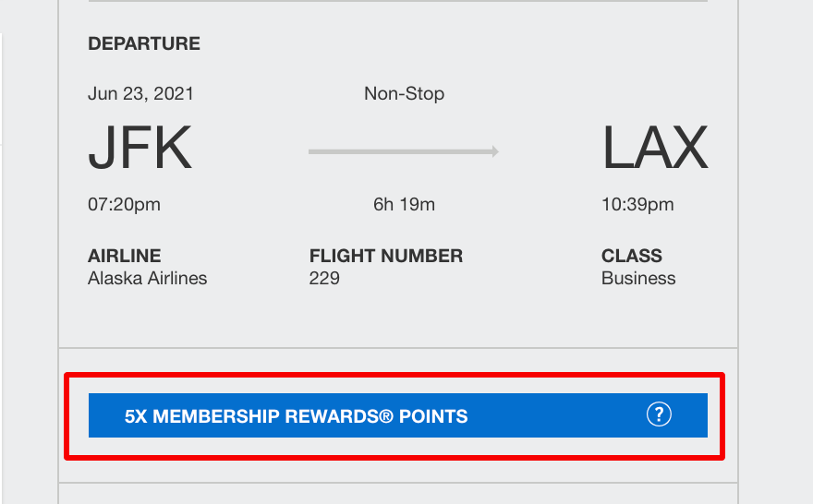Click the Alaska Airlines airline name
813x504 pixels.
pyautogui.click(x=147, y=279)
